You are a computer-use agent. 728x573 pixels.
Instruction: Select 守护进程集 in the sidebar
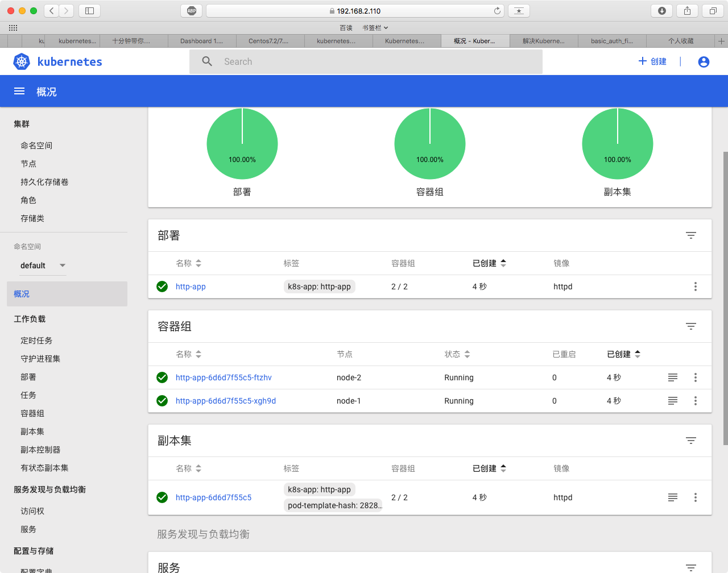click(40, 359)
